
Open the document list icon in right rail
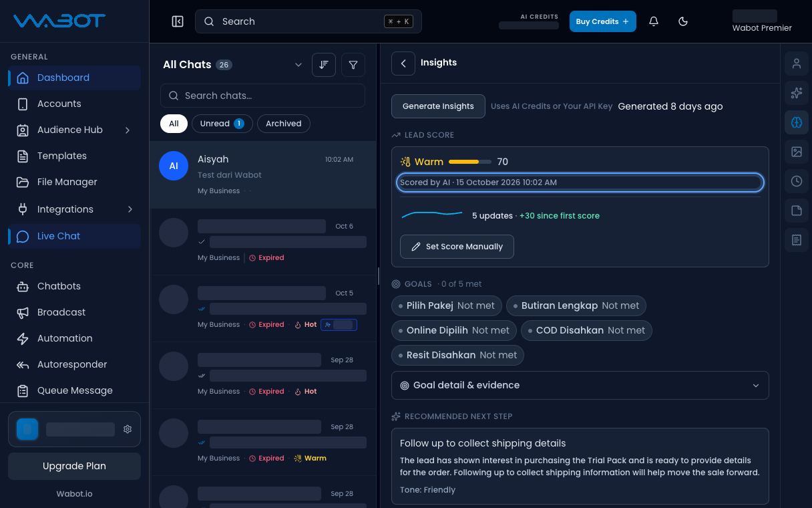click(797, 240)
